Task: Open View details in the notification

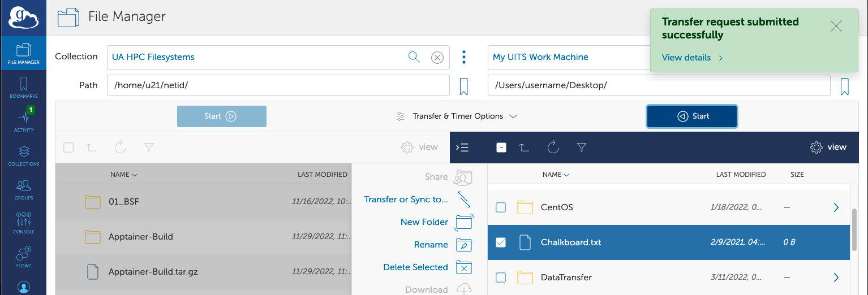Action: tap(692, 58)
